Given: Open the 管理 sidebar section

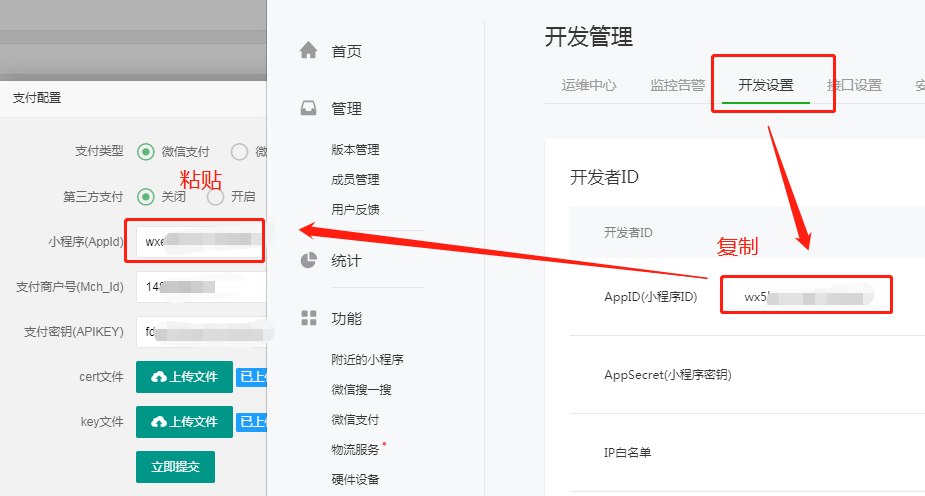Looking at the screenshot, I should pyautogui.click(x=346, y=109).
